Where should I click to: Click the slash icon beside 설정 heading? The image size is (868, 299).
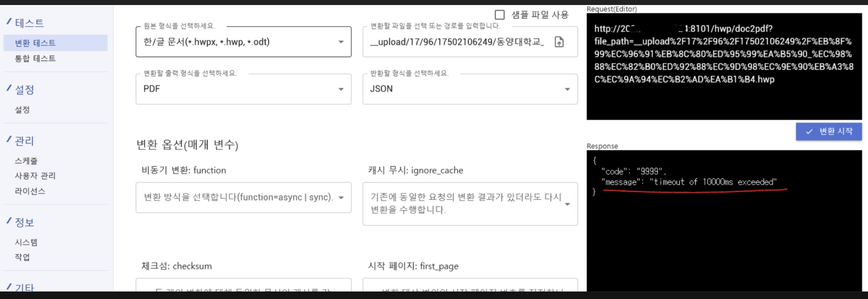9,88
